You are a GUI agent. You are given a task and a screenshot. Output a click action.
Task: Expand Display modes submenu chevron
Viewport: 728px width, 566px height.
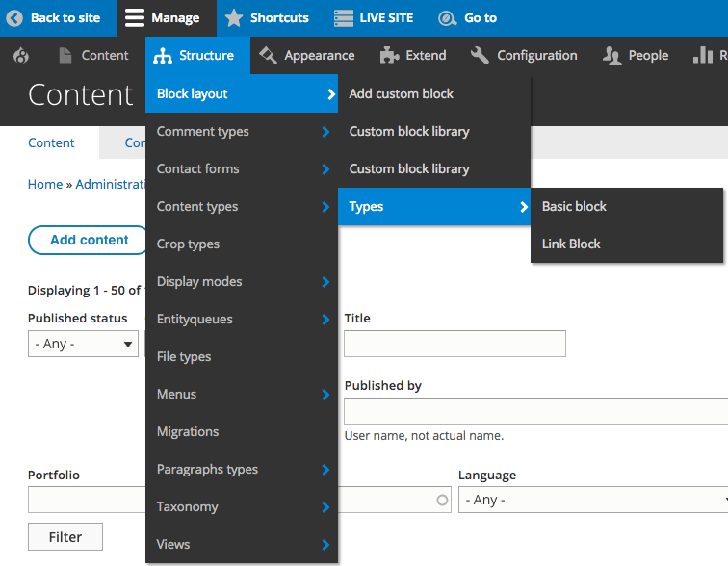[x=325, y=282]
